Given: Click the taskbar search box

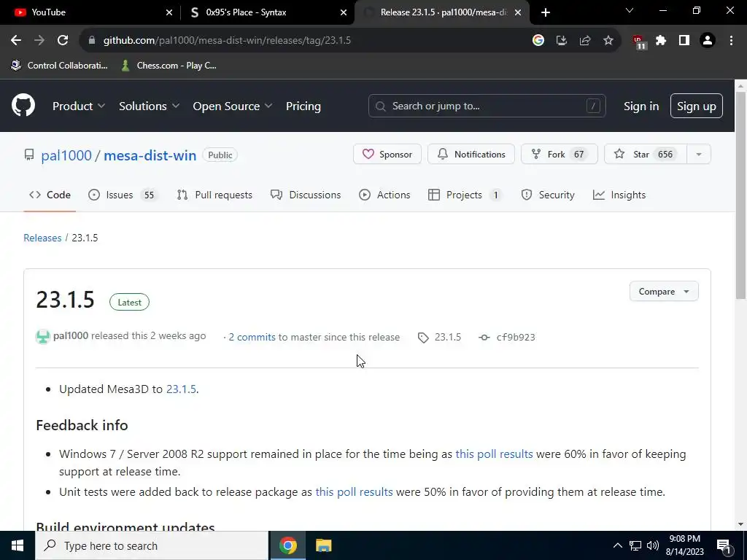Looking at the screenshot, I should tap(152, 545).
